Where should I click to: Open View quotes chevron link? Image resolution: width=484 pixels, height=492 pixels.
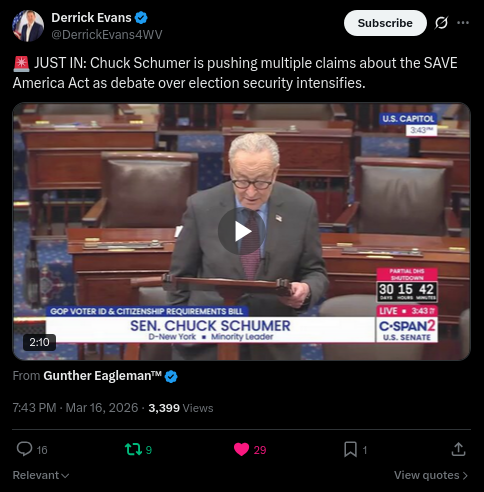(x=431, y=475)
